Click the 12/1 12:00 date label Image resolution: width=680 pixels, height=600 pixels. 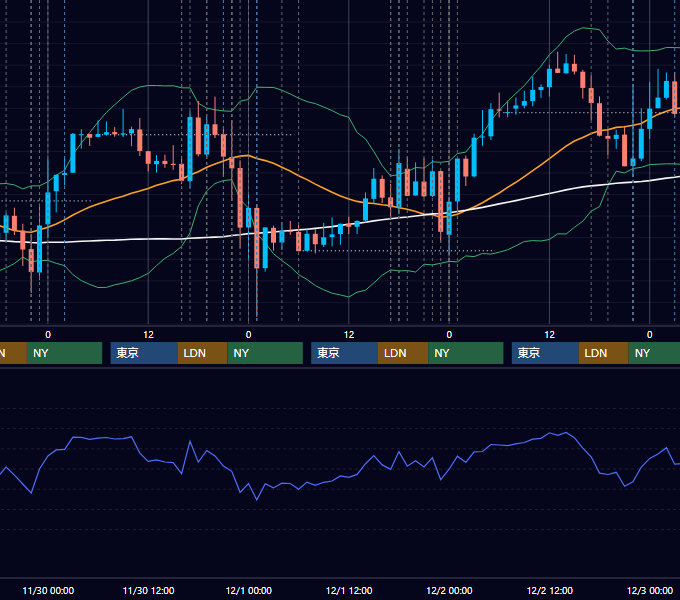(x=349, y=590)
